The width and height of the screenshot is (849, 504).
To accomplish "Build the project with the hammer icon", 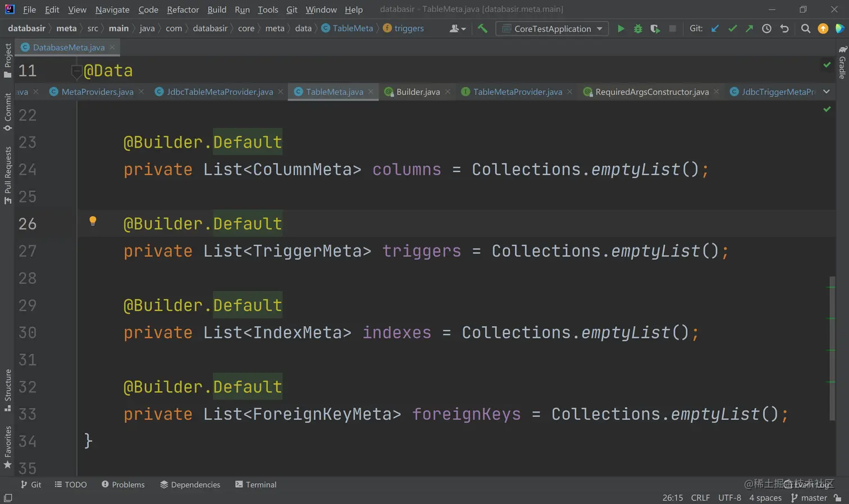I will click(x=482, y=29).
